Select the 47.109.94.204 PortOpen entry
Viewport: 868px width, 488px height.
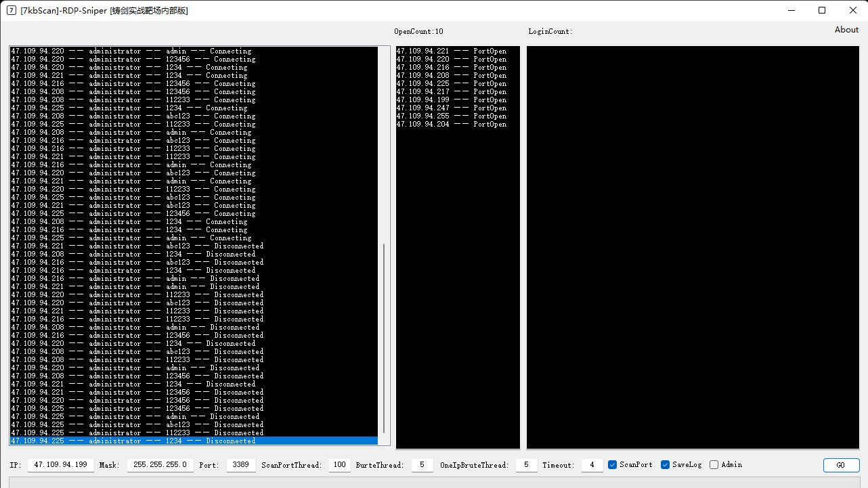451,125
